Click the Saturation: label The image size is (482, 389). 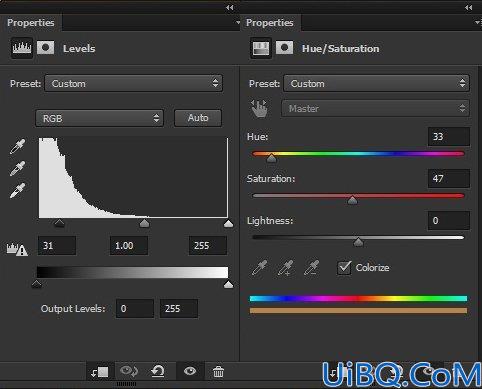[271, 179]
